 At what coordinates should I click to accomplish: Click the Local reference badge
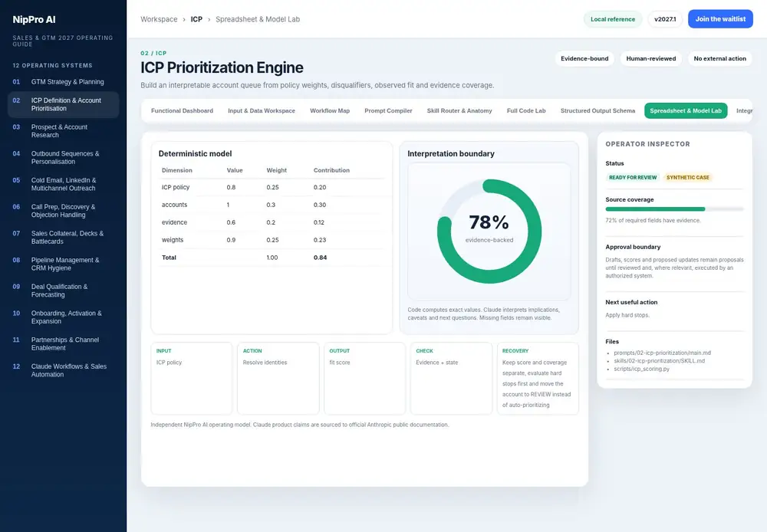pos(612,19)
